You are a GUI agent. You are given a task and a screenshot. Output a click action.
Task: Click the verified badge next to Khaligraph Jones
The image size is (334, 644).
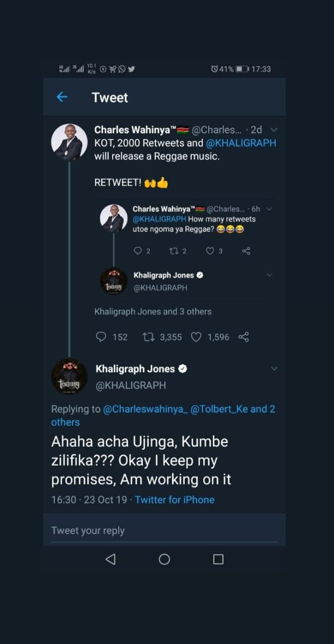coord(182,369)
